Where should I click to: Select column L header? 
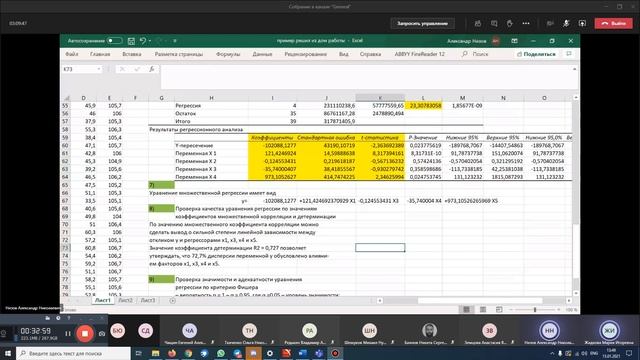click(423, 98)
